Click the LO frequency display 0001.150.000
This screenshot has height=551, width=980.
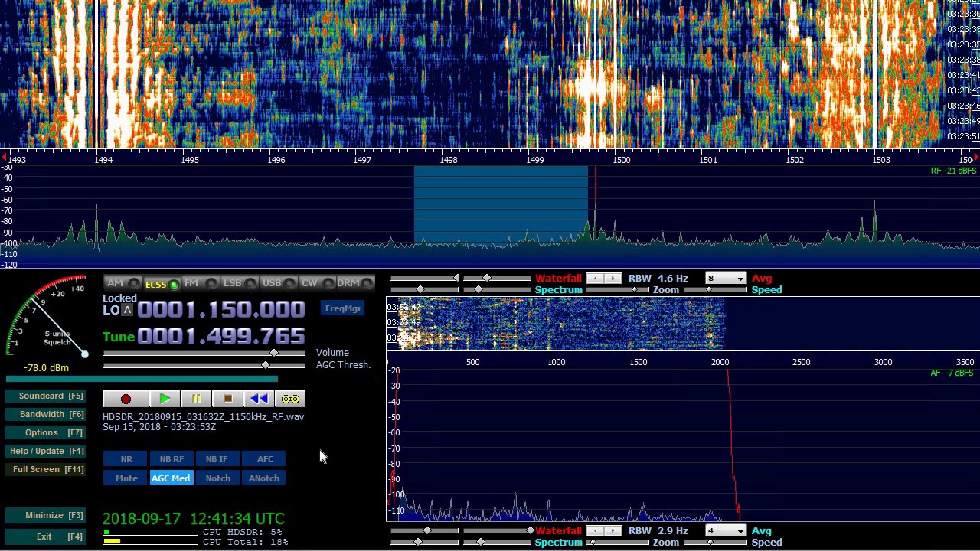pyautogui.click(x=221, y=309)
